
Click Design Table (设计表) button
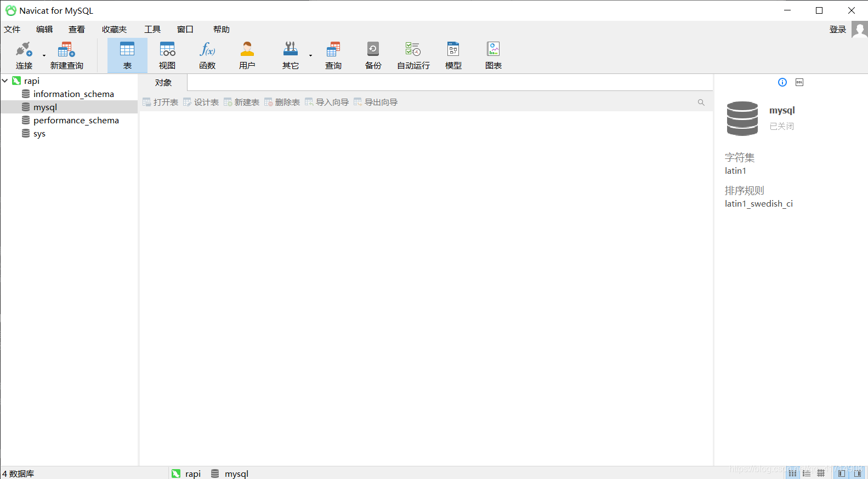(x=201, y=102)
